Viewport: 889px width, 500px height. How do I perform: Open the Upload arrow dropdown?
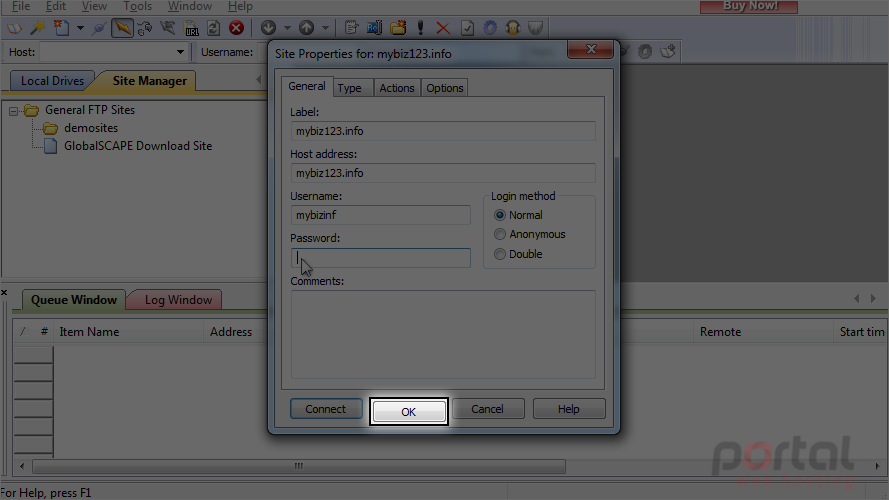pos(325,27)
